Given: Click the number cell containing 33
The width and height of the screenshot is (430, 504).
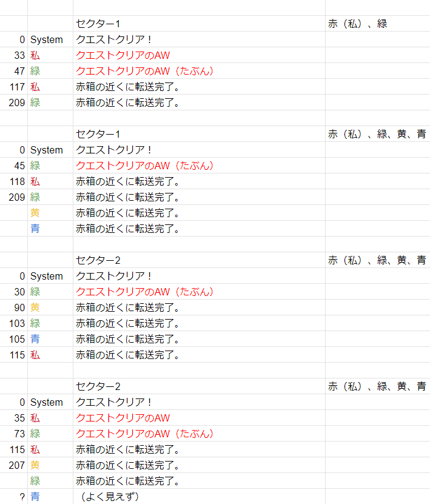Looking at the screenshot, I should click(x=14, y=55).
